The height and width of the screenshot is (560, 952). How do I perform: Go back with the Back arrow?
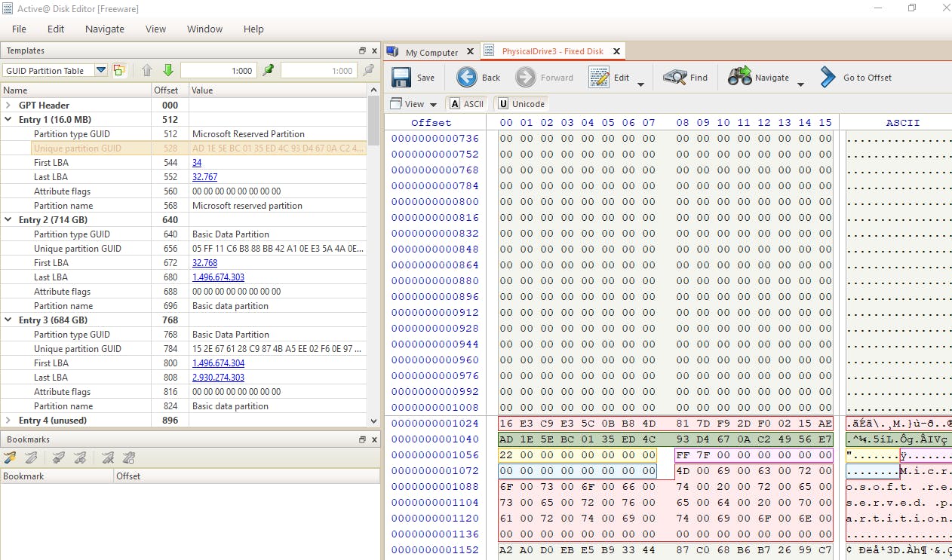coord(467,78)
